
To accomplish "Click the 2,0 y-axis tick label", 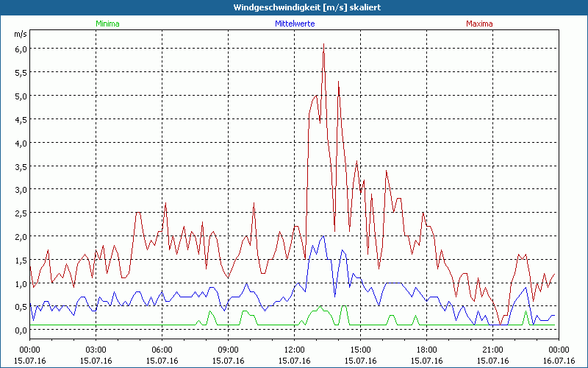I will (x=21, y=236).
